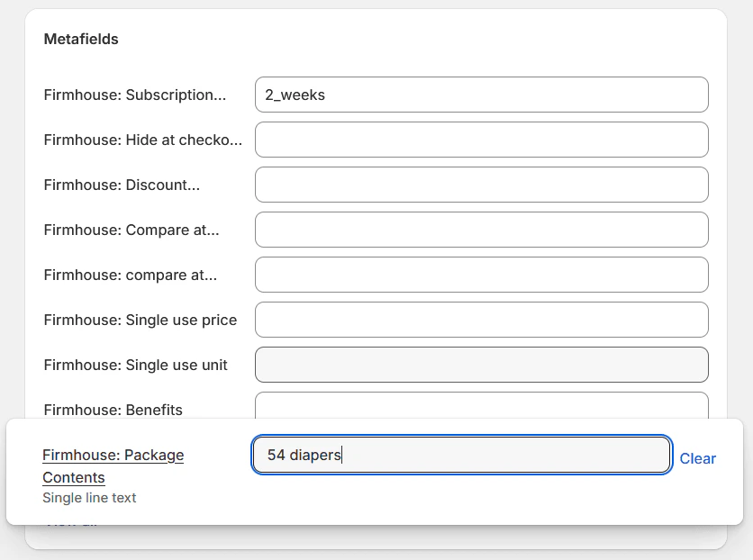Click the Firmhouse: Subscription input showing "2_weeks"
The width and height of the screenshot is (753, 560).
(481, 95)
